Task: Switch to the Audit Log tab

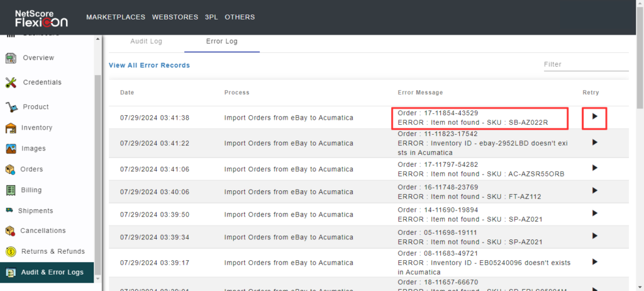Action: (146, 42)
